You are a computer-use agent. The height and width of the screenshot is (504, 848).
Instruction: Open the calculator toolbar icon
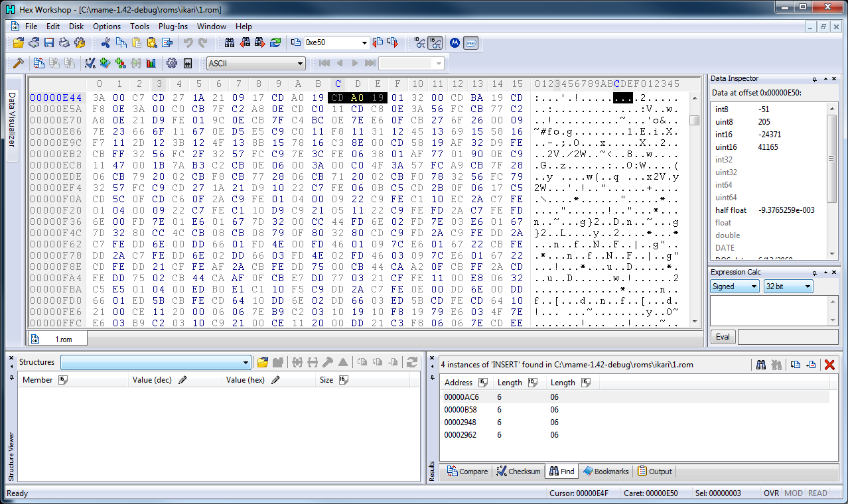click(188, 63)
